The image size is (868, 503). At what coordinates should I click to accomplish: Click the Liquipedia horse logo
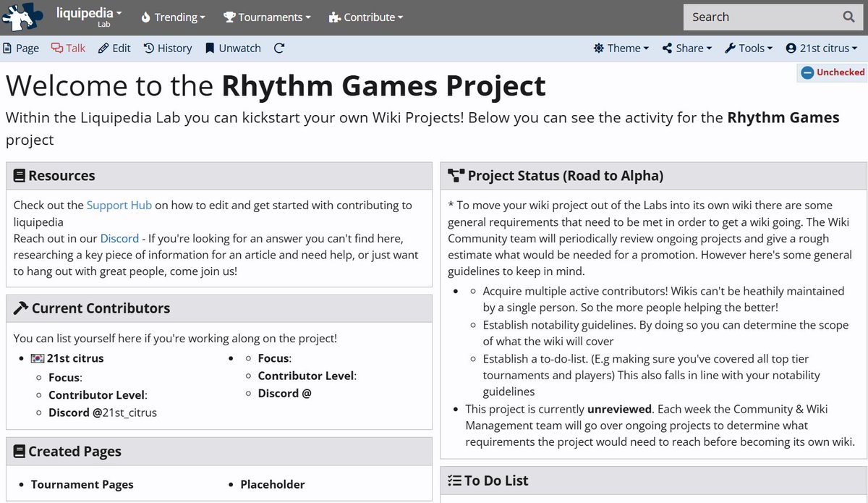pyautogui.click(x=22, y=17)
